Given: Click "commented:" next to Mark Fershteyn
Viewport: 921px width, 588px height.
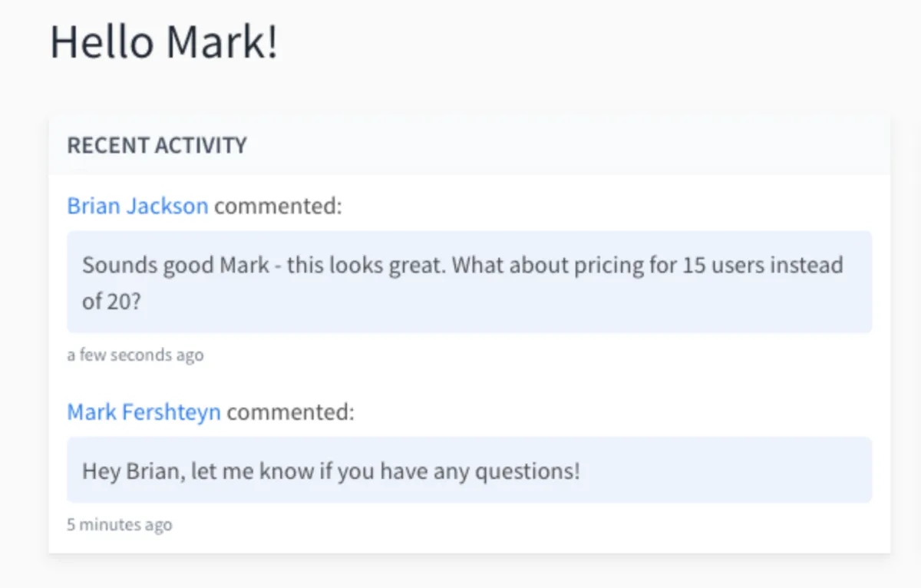Looking at the screenshot, I should 291,413.
